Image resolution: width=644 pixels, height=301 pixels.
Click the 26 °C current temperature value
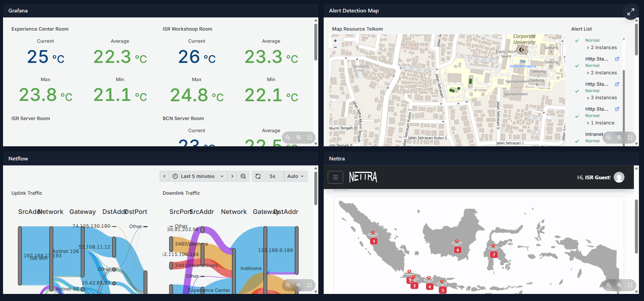coord(197,57)
